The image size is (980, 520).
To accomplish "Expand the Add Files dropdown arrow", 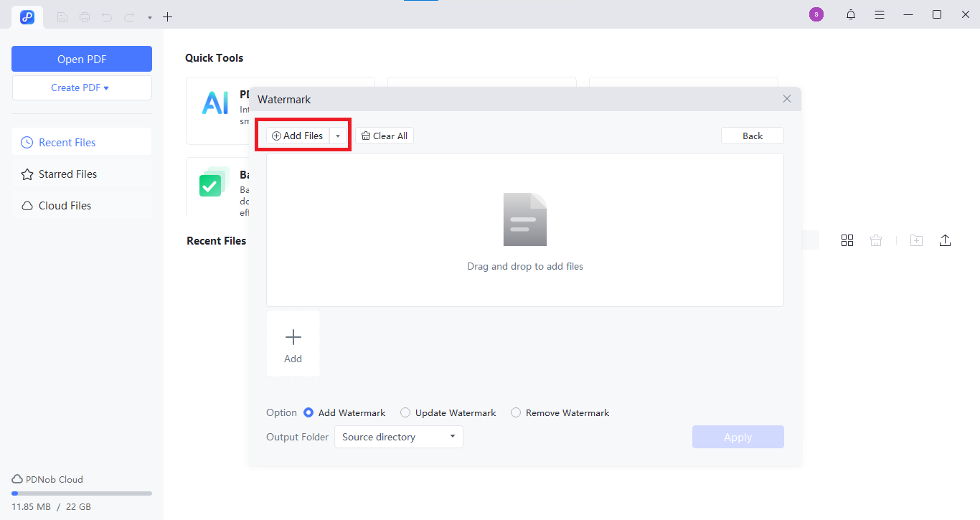I will pyautogui.click(x=337, y=135).
